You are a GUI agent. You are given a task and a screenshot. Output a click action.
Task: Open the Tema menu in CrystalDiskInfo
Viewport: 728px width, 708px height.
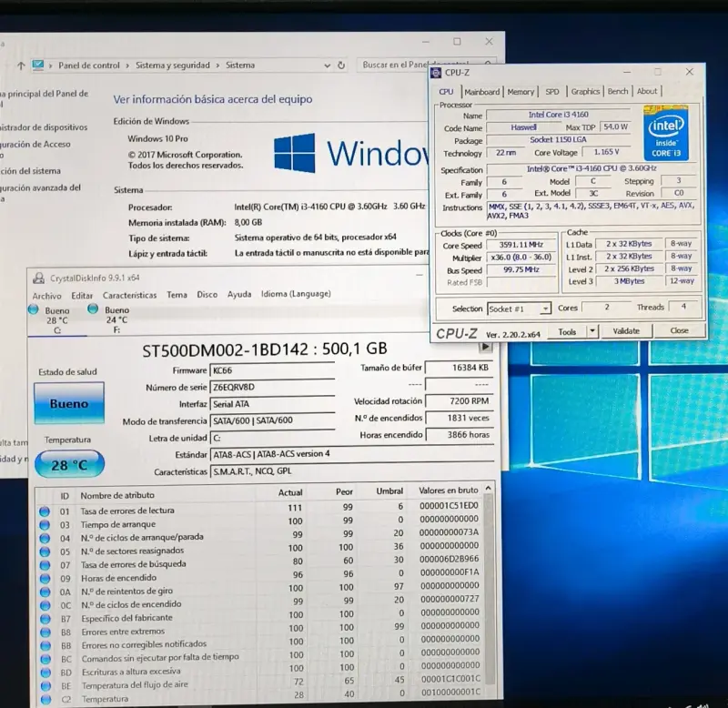tap(177, 295)
